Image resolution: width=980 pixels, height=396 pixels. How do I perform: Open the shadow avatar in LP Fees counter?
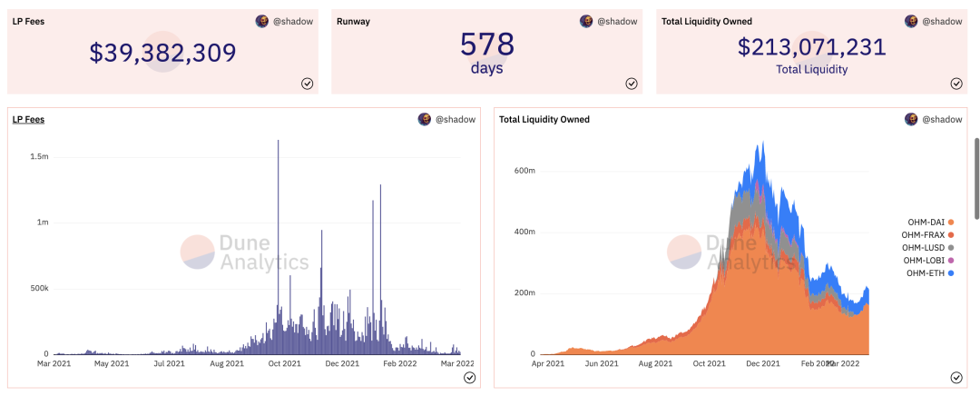pos(262,21)
